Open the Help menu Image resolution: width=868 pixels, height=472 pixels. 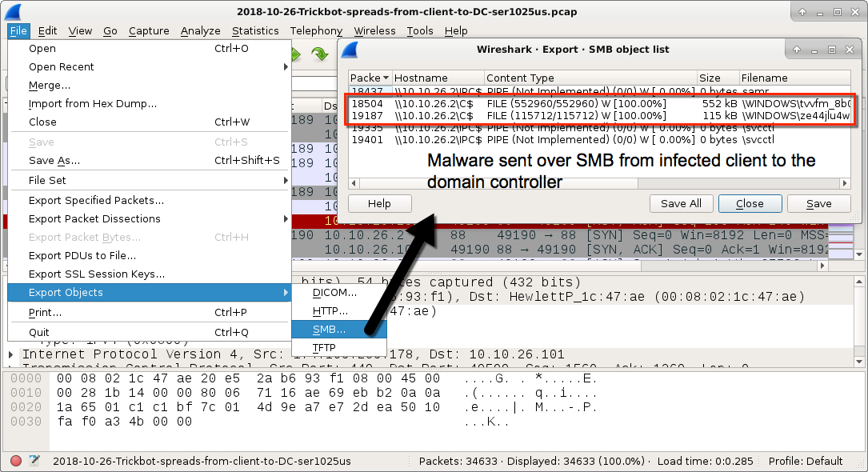pos(456,31)
